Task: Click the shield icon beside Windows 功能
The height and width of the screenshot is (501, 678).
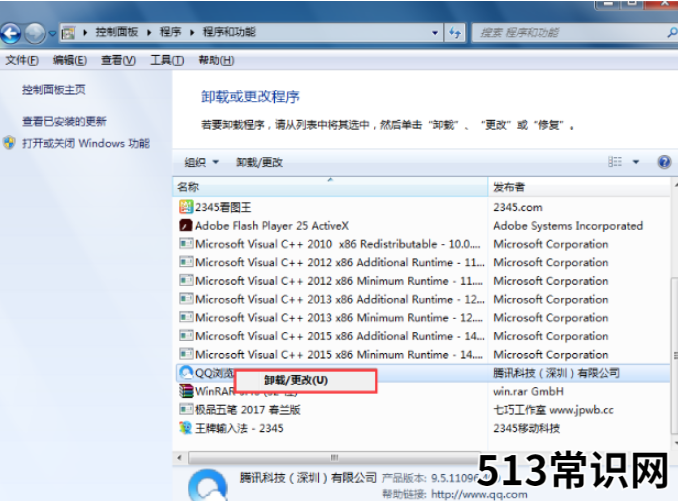Action: (9, 143)
